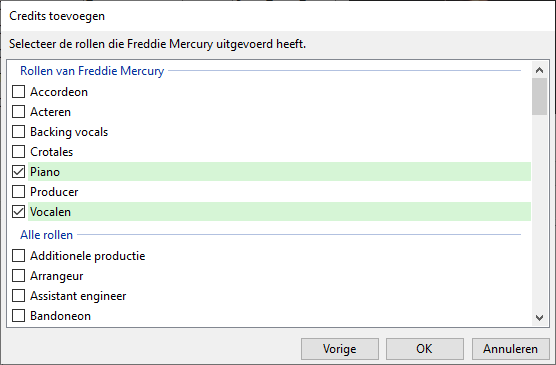Cancel with the Annuleren button
Image resolution: width=556 pixels, height=365 pixels.
click(x=510, y=349)
